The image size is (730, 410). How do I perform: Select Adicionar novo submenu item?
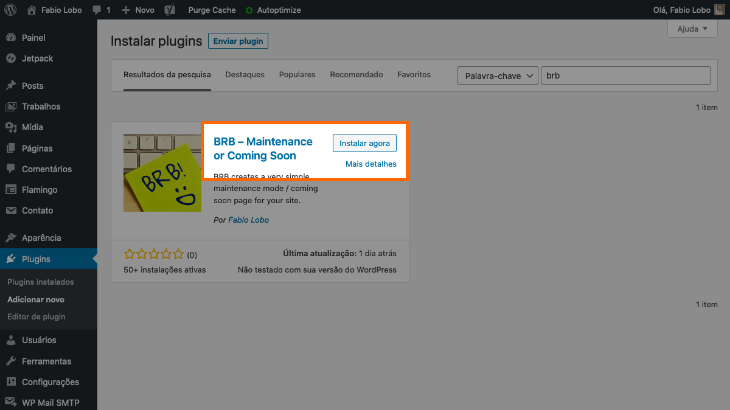(x=36, y=300)
